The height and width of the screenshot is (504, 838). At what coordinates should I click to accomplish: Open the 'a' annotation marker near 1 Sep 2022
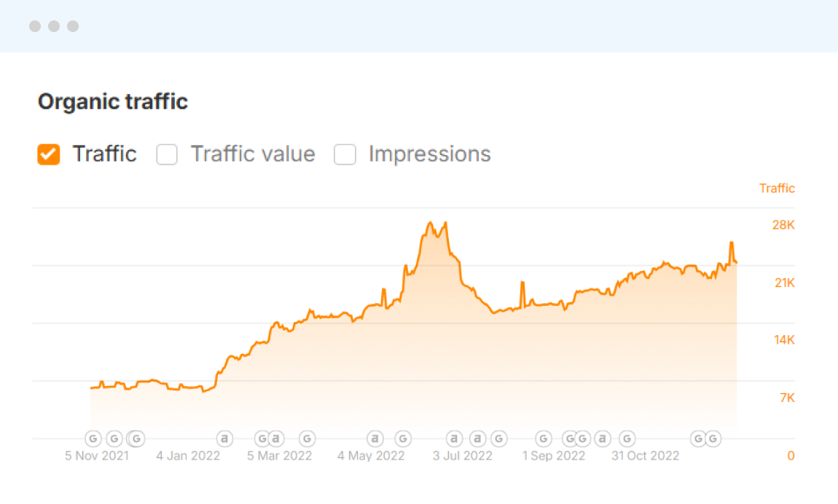[x=602, y=438]
